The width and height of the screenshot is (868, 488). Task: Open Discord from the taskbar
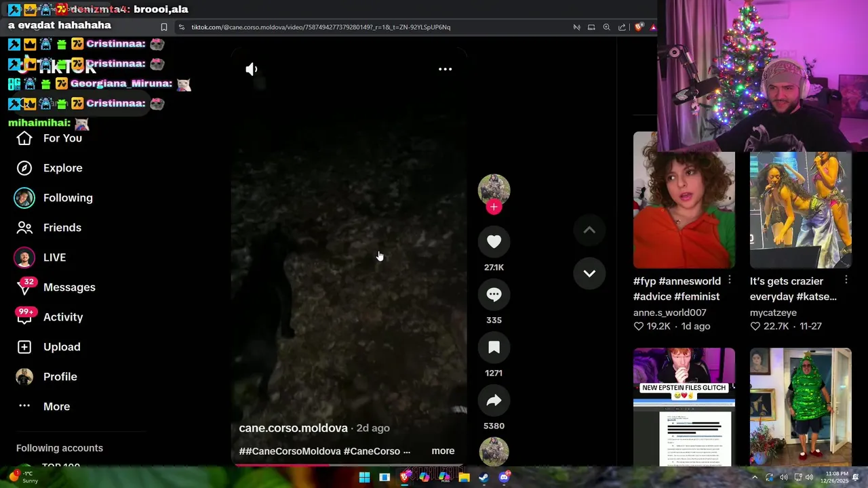click(x=504, y=477)
